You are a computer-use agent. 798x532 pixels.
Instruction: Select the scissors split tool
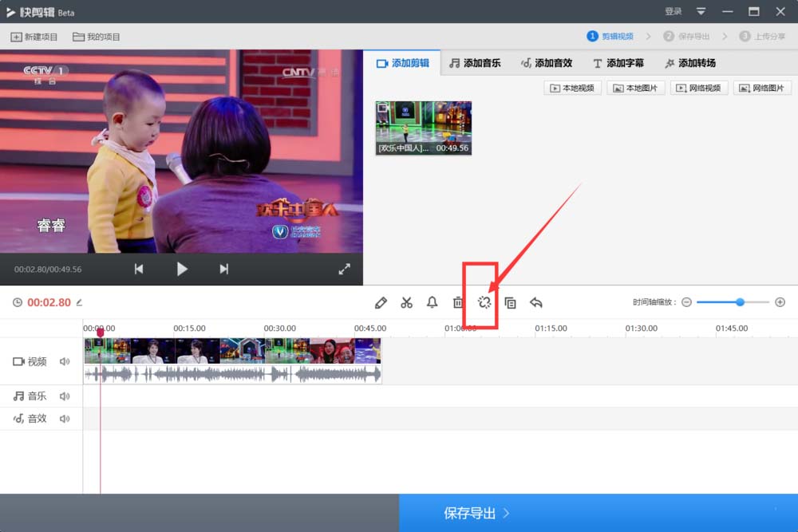[407, 302]
